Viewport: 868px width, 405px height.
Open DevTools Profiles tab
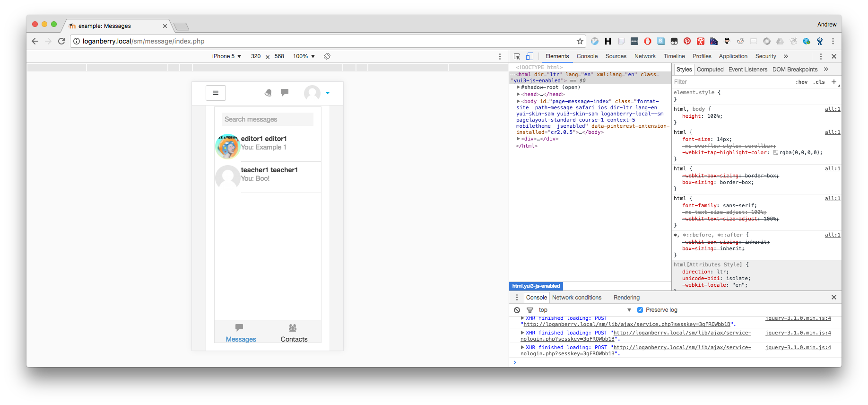702,56
